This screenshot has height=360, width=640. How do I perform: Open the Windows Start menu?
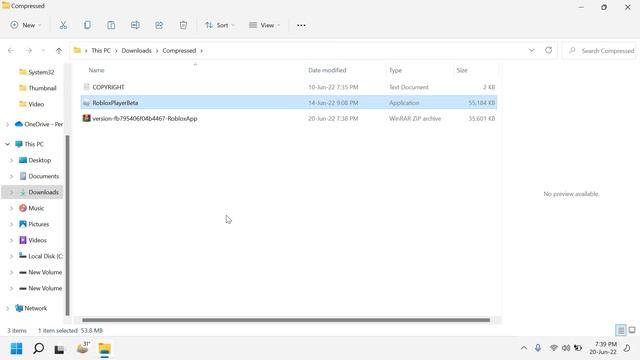point(16,349)
